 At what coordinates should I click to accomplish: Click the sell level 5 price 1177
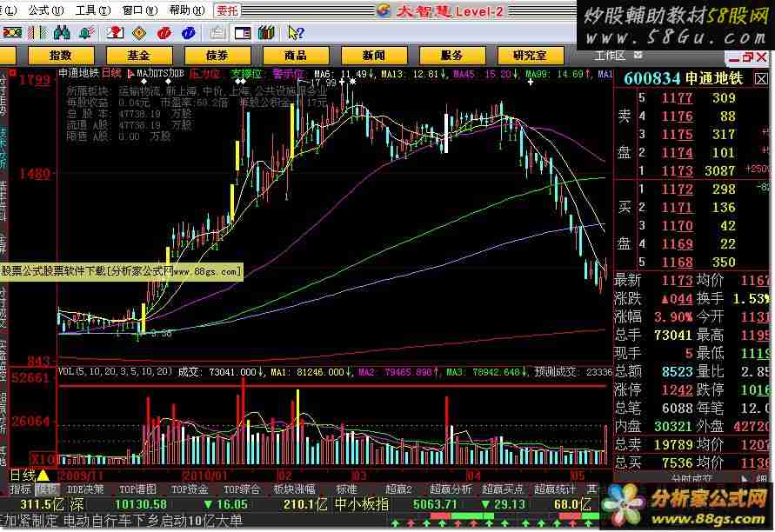point(677,98)
